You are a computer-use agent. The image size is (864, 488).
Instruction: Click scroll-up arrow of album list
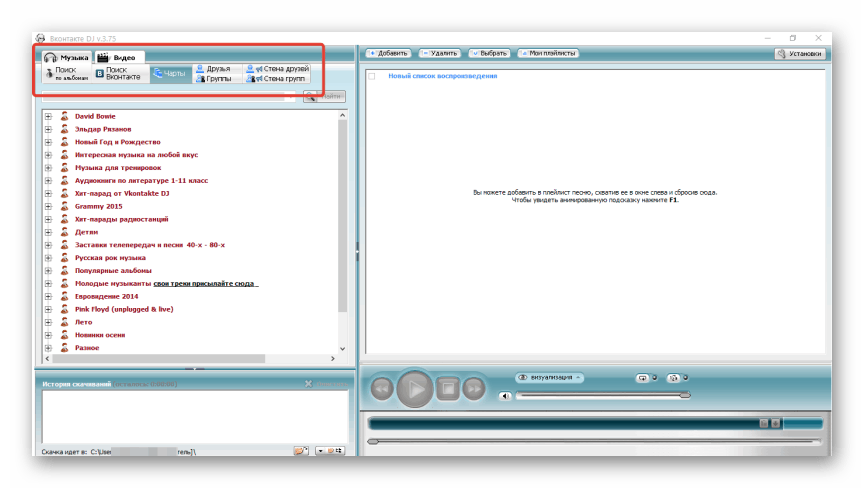(342, 115)
